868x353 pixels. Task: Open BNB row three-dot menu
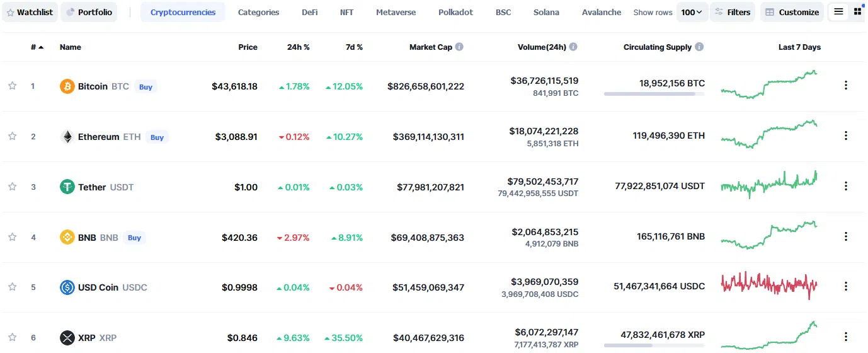(x=846, y=236)
